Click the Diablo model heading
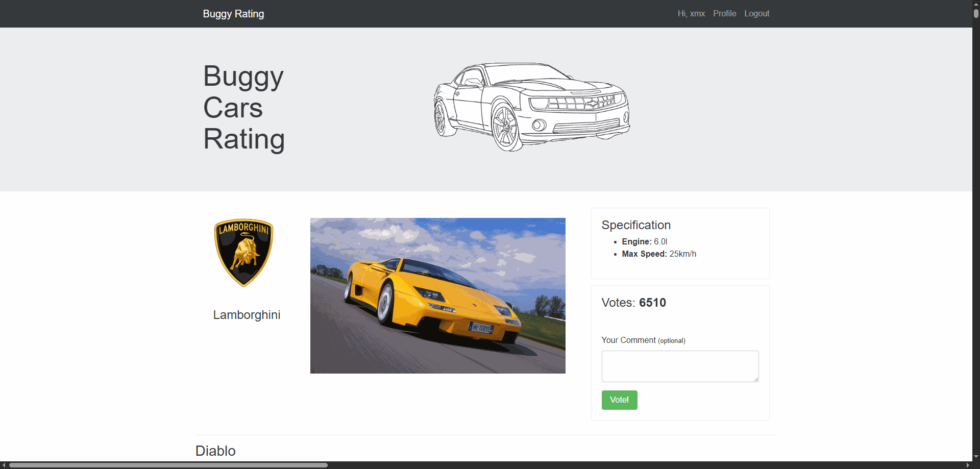Viewport: 980px width, 469px height. click(x=215, y=451)
